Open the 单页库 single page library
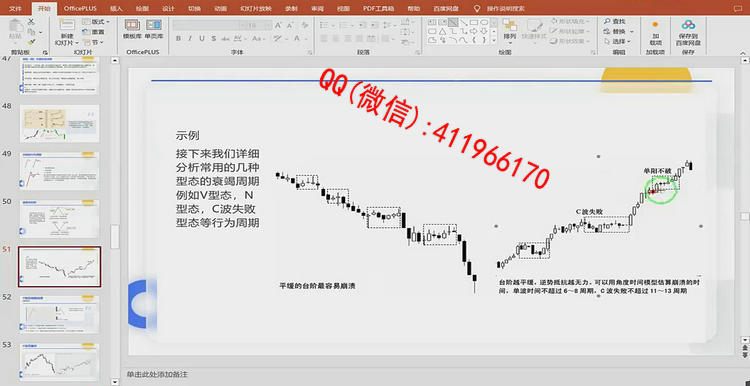Image resolution: width=750 pixels, height=386 pixels. click(154, 29)
